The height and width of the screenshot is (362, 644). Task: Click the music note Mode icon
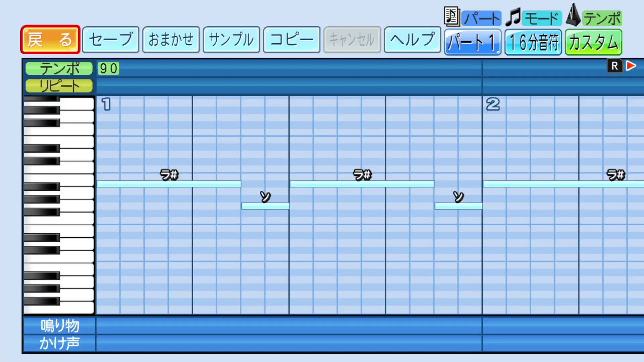pyautogui.click(x=513, y=17)
